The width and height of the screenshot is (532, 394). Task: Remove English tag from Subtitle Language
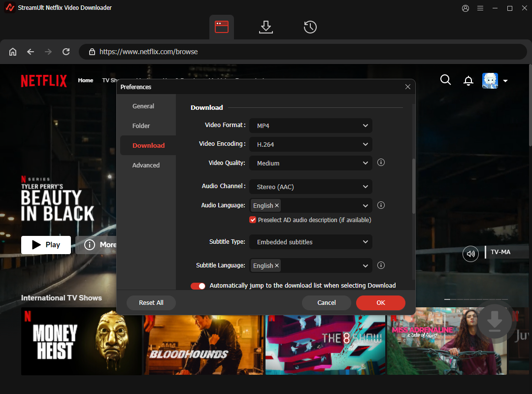pos(277,265)
